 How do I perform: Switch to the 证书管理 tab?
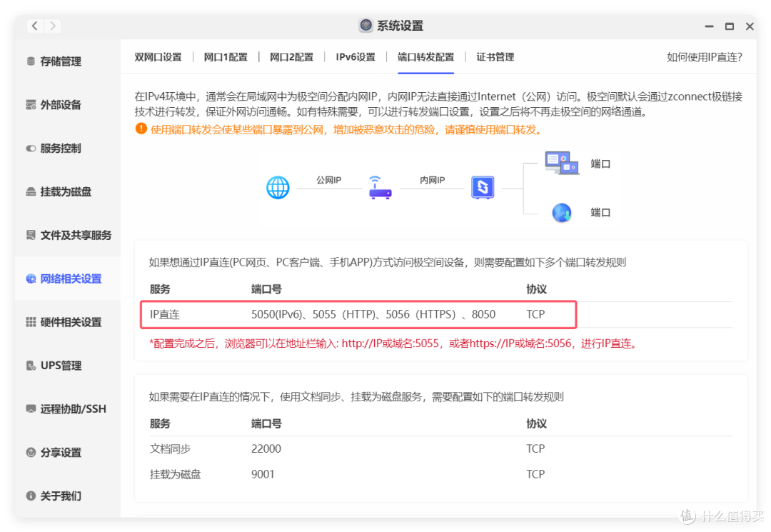click(x=495, y=56)
